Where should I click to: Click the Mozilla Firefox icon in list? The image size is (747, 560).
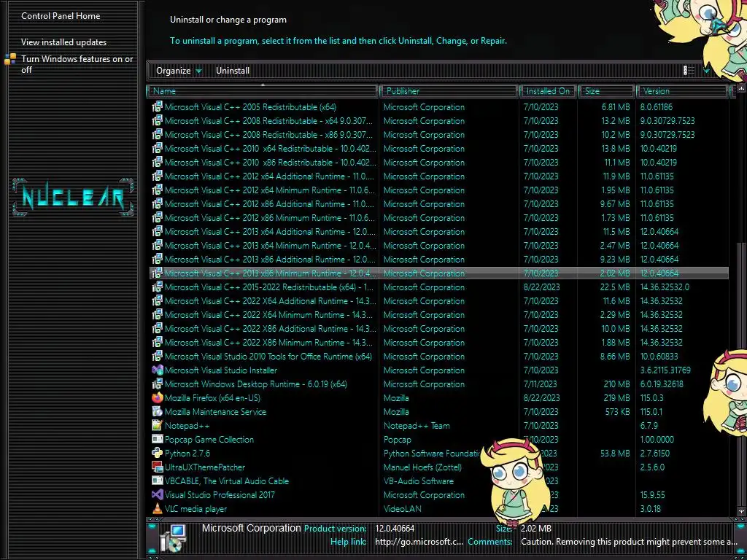tap(158, 397)
